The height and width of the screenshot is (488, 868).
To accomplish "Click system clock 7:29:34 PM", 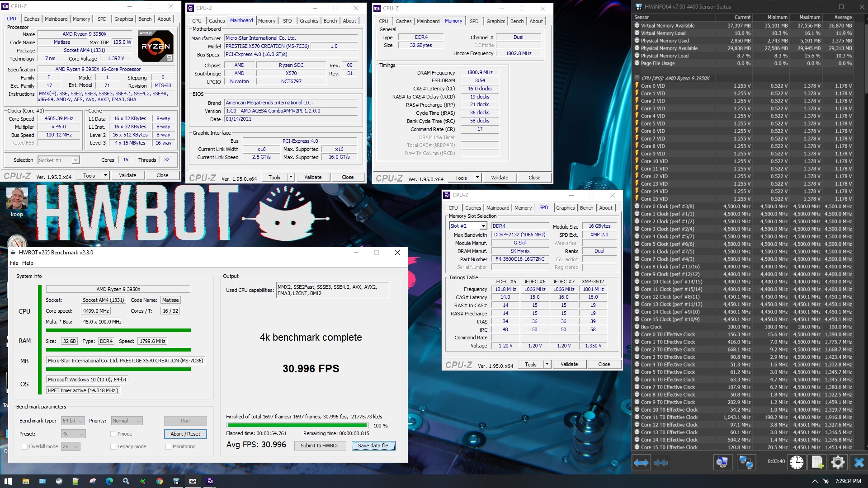I will 848,481.
